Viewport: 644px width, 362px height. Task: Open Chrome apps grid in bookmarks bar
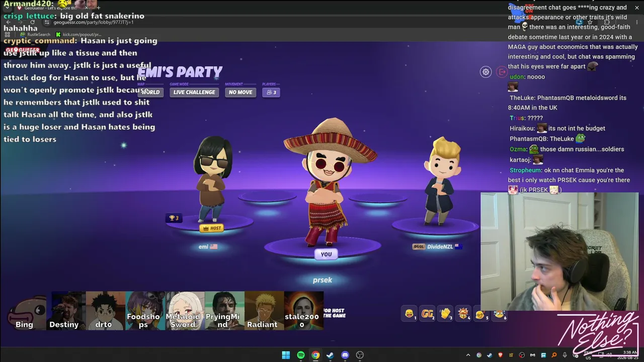point(7,34)
